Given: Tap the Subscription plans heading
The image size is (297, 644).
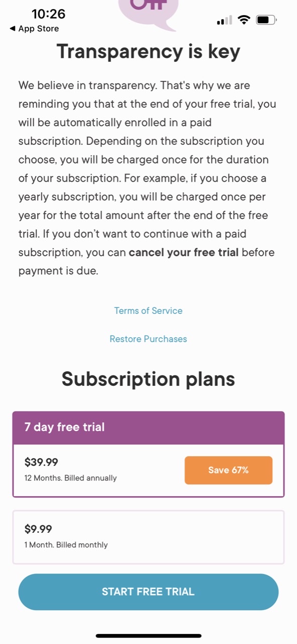Looking at the screenshot, I should (148, 379).
